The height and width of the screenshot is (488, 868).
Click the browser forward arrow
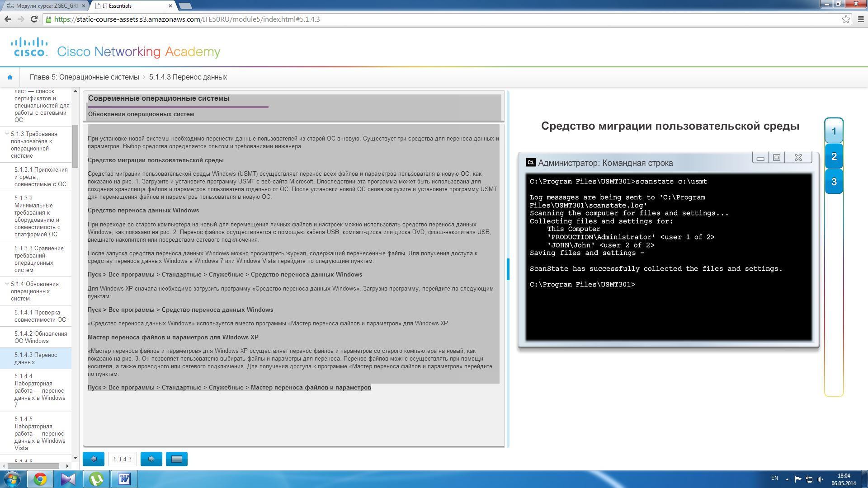click(21, 19)
